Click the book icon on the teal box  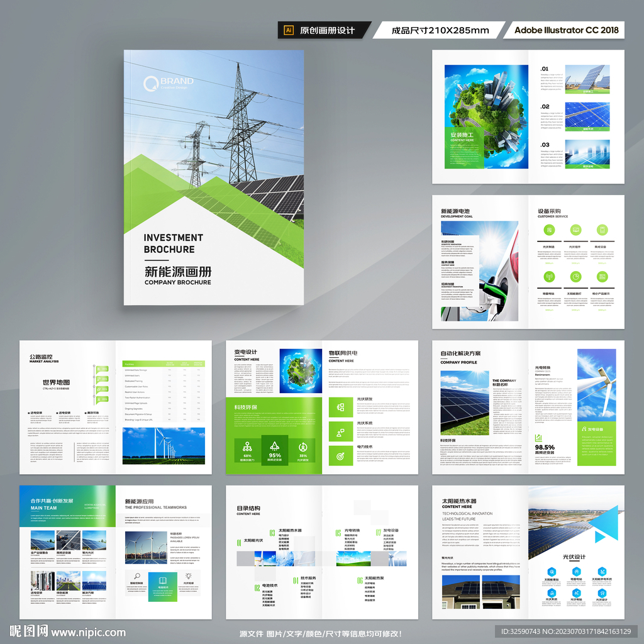tap(163, 580)
